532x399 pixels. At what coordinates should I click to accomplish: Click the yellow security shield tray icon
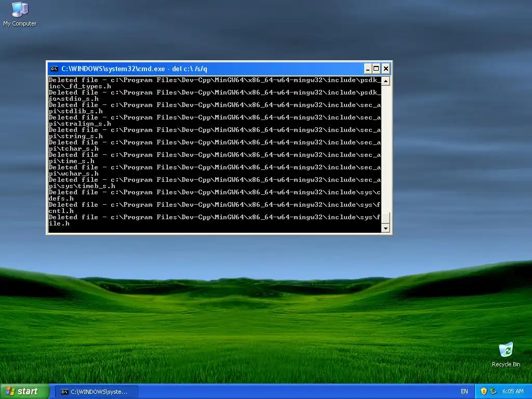[484, 391]
